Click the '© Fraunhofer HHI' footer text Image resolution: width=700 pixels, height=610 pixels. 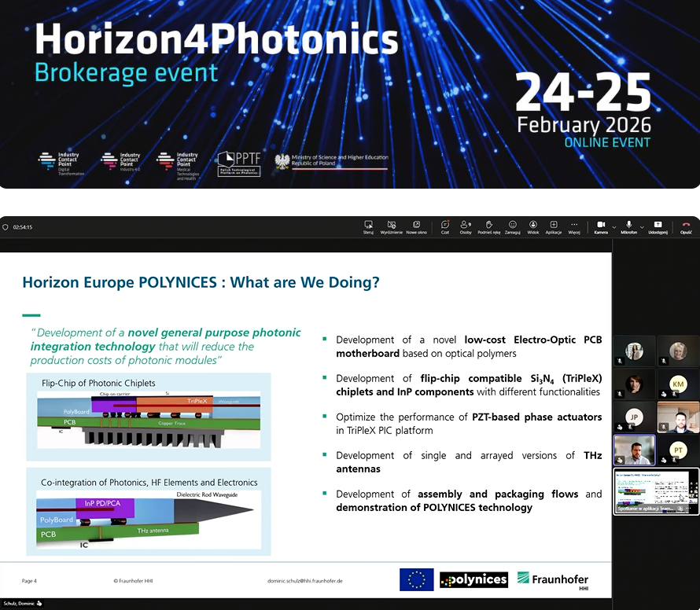pyautogui.click(x=133, y=581)
